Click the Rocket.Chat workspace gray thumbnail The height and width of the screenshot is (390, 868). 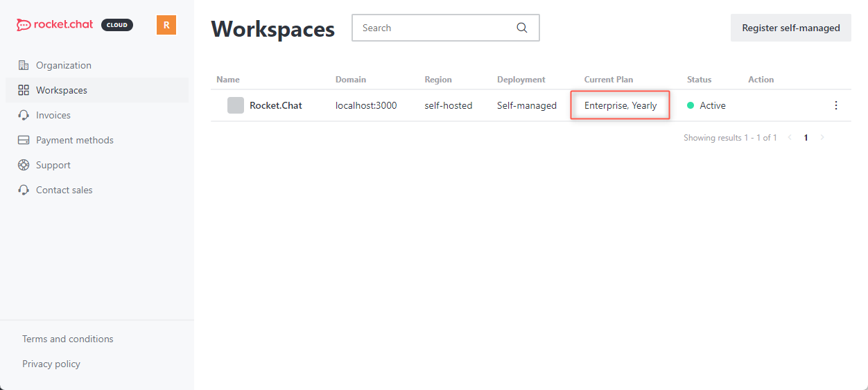[x=236, y=105]
